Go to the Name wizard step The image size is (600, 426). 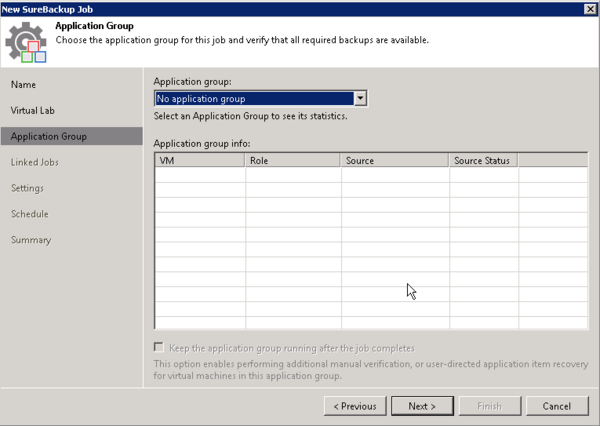coord(23,84)
